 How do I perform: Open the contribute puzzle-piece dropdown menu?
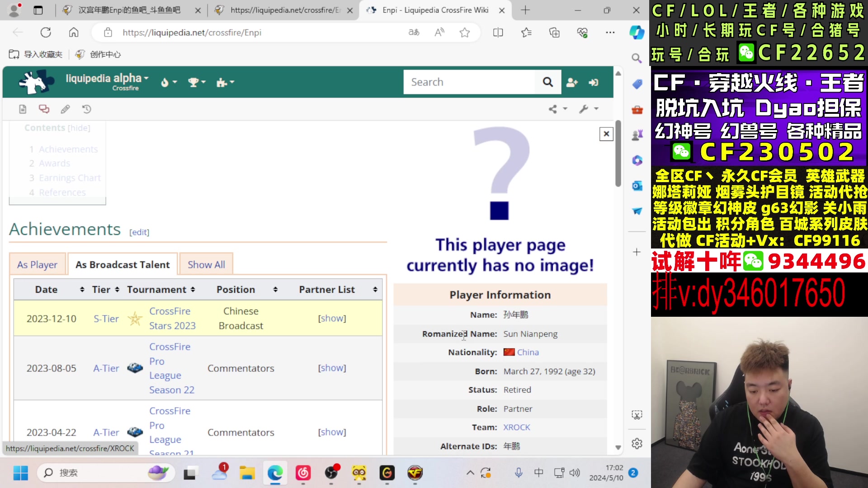click(225, 82)
